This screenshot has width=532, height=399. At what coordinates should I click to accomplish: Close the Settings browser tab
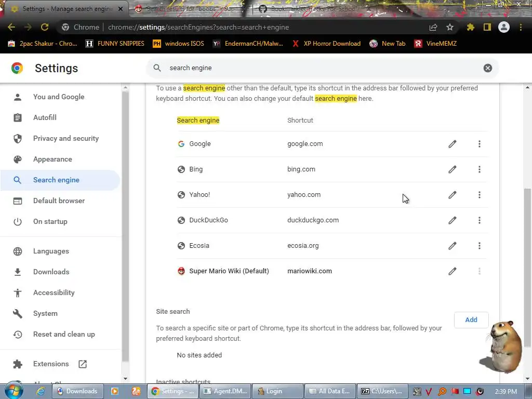coord(120,9)
